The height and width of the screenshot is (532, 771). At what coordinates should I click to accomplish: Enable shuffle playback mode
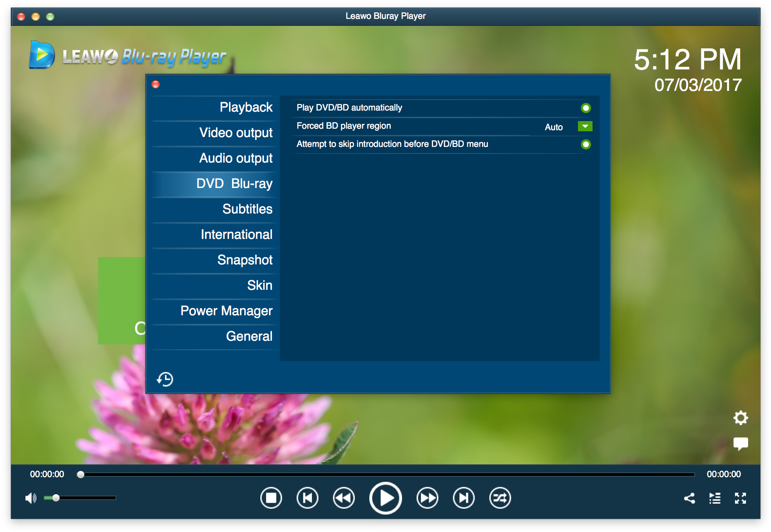point(500,498)
